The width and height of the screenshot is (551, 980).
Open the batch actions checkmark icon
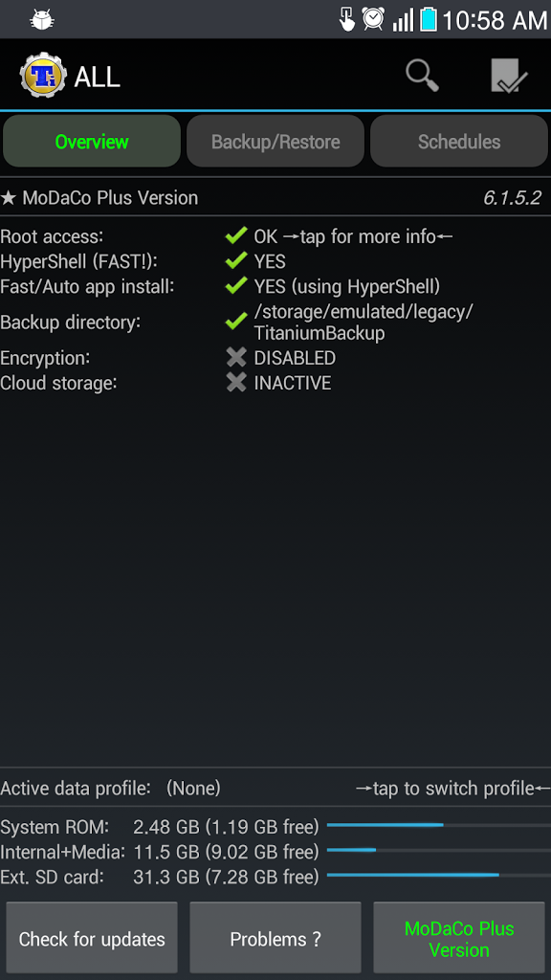pyautogui.click(x=509, y=77)
